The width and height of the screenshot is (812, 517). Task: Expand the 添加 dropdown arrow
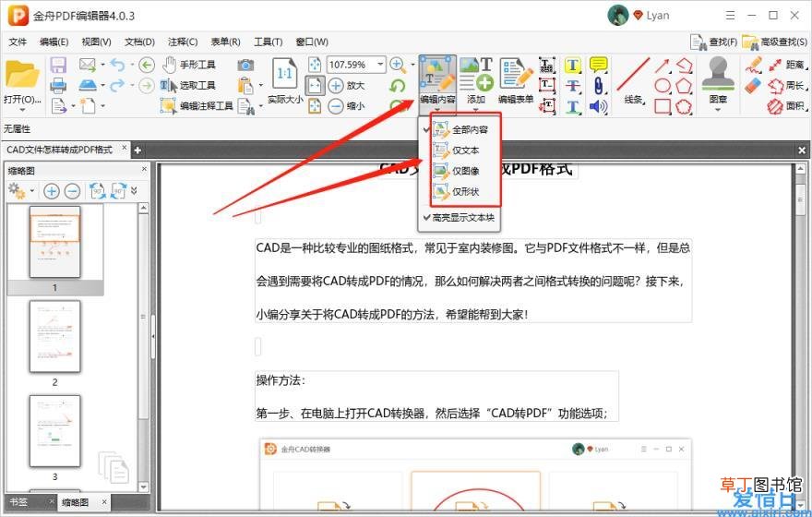point(475,110)
